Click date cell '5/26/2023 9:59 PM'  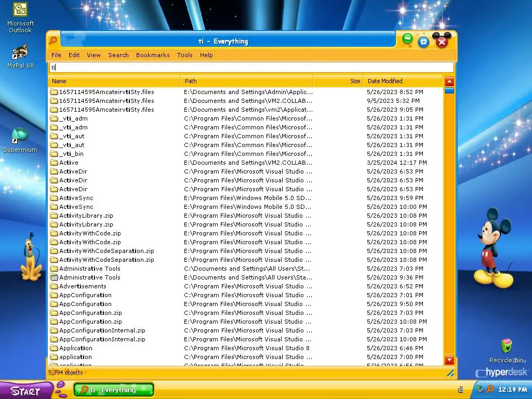[x=395, y=198]
